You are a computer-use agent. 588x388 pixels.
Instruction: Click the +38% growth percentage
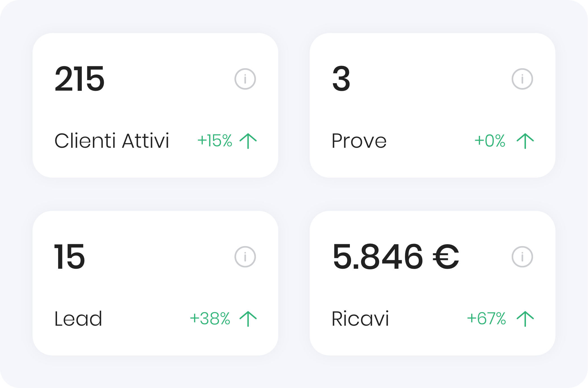210,319
